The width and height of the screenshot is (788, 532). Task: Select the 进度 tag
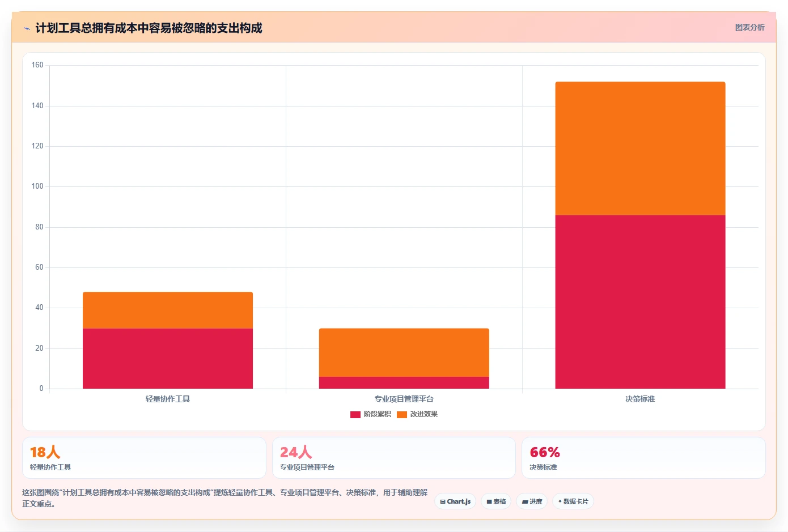(x=532, y=501)
